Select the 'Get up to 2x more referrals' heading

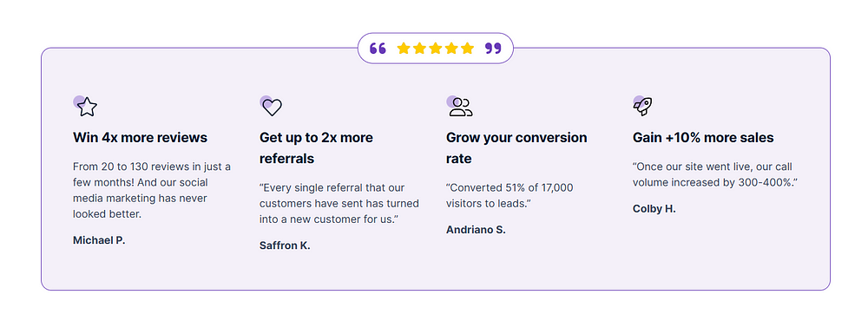pos(316,148)
